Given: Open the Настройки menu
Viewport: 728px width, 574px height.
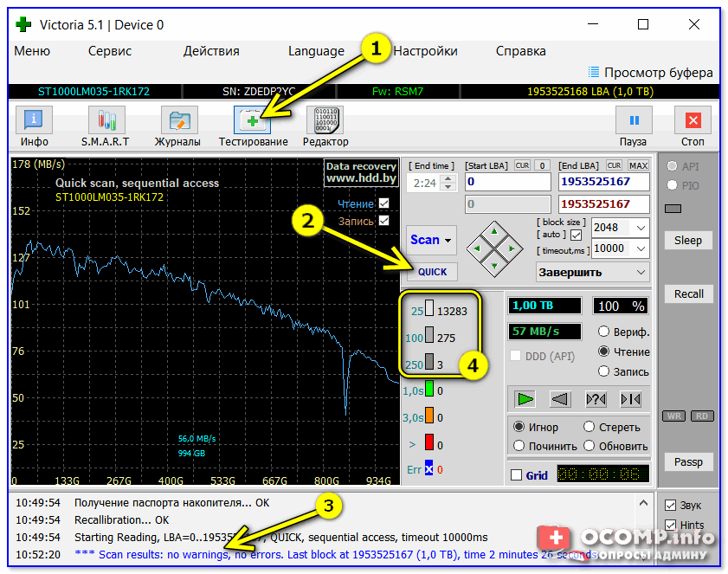Looking at the screenshot, I should coord(425,51).
